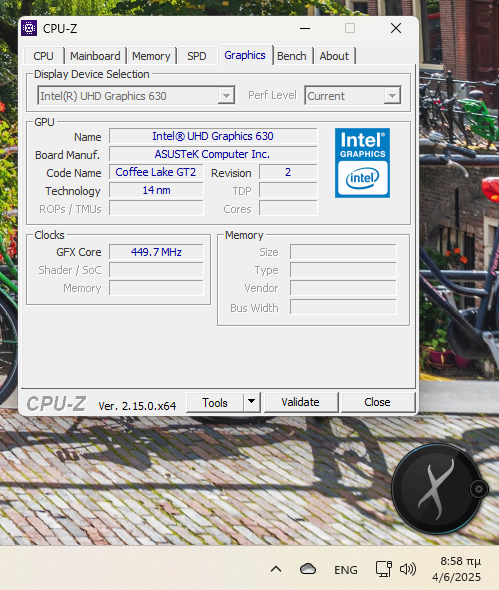
Task: Click the gear icon on the X widget
Action: tap(479, 489)
